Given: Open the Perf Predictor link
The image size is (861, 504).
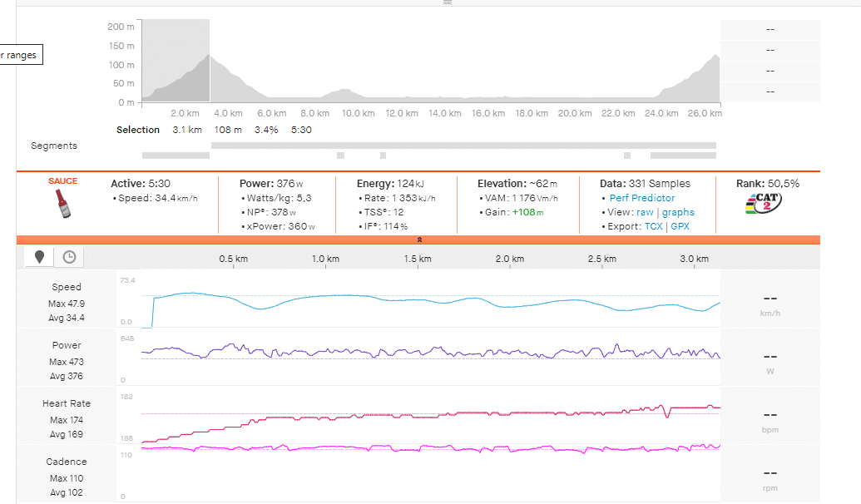Looking at the screenshot, I should 641,198.
